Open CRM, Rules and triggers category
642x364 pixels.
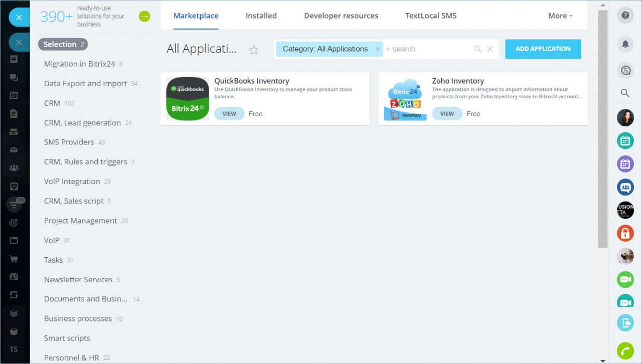click(x=86, y=162)
